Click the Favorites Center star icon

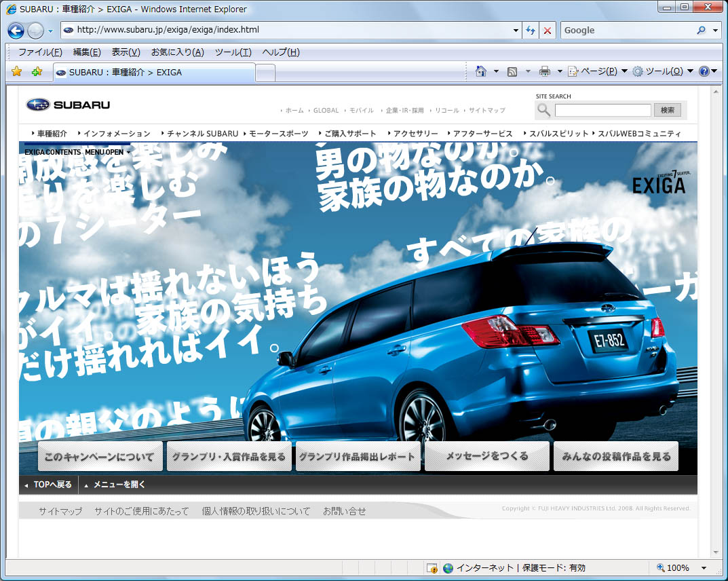pyautogui.click(x=17, y=71)
